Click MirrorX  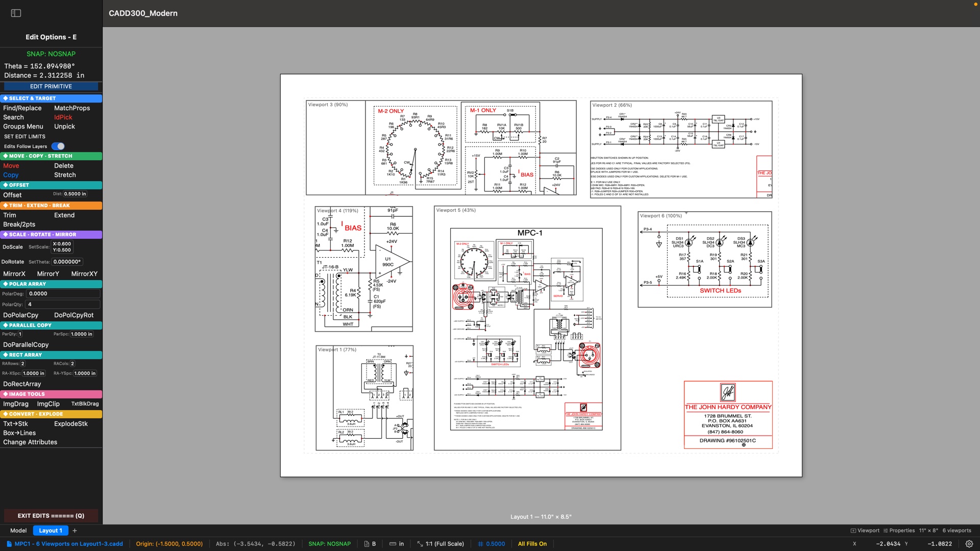(x=14, y=274)
